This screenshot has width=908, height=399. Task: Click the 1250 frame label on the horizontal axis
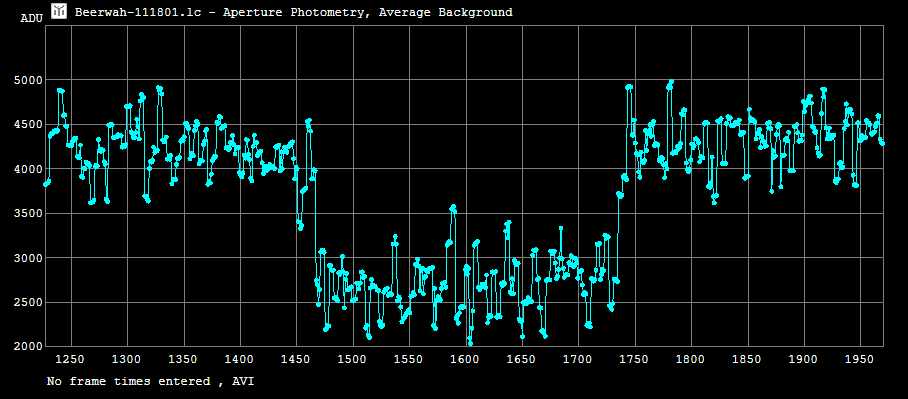[x=71, y=360]
